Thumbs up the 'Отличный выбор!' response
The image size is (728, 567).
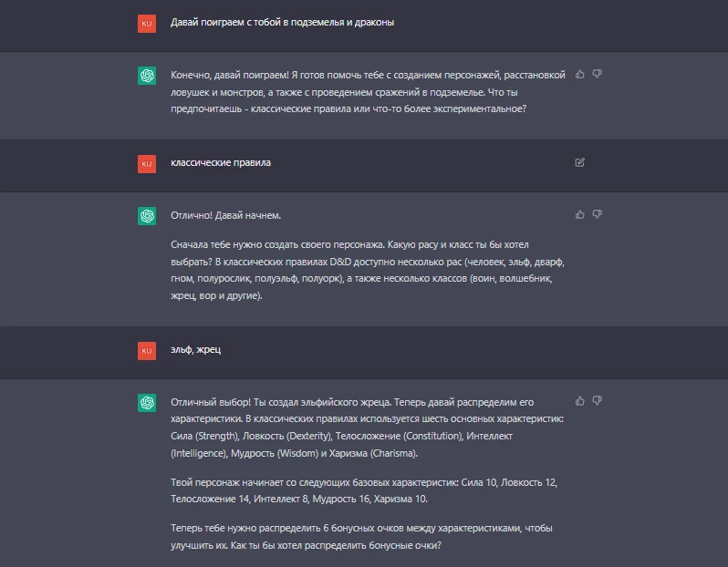pos(580,401)
